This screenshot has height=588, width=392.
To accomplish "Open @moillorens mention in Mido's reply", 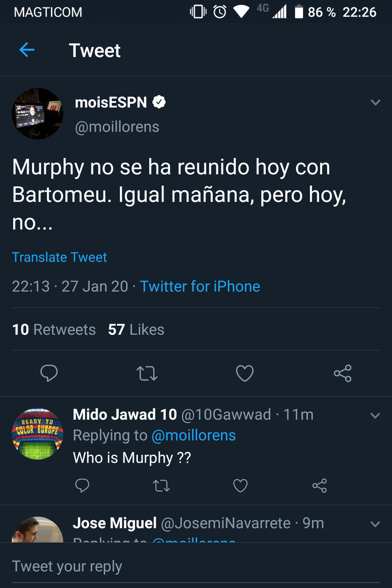I will pos(193,436).
